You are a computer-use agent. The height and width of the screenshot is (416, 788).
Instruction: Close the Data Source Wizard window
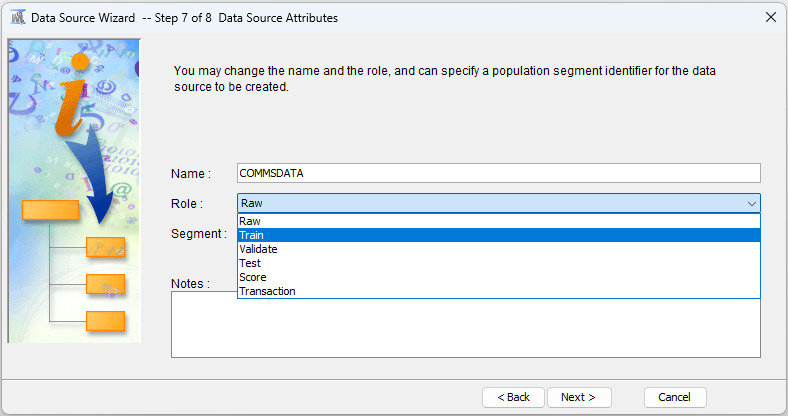pos(770,18)
